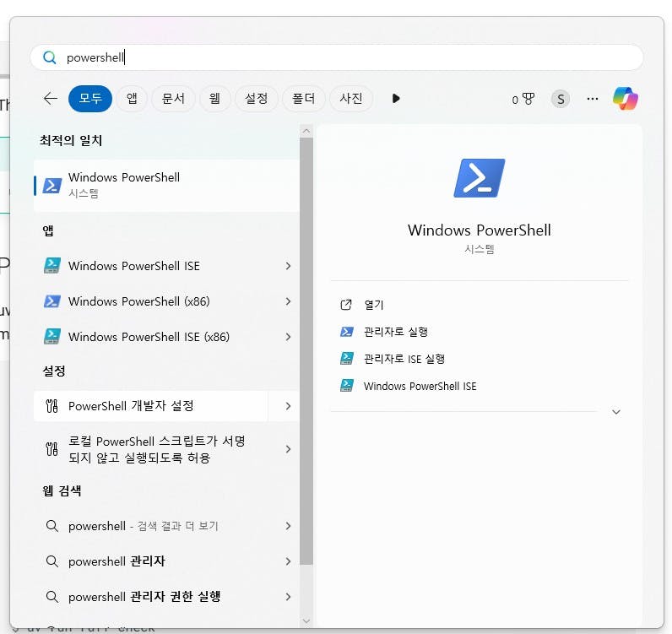Image resolution: width=672 pixels, height=634 pixels.
Task: Click tools icon for 로컬 PowerShell 스크립트 setting
Action: pyautogui.click(x=51, y=449)
